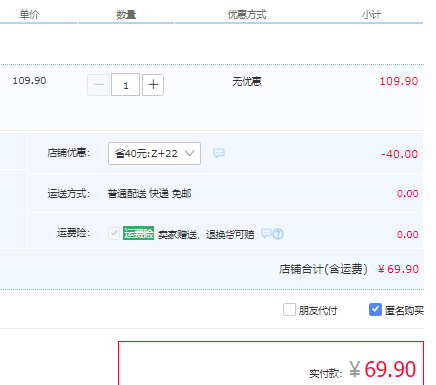Click the 普通配送 快递 免邮 text
This screenshot has height=385, width=436.
click(149, 193)
